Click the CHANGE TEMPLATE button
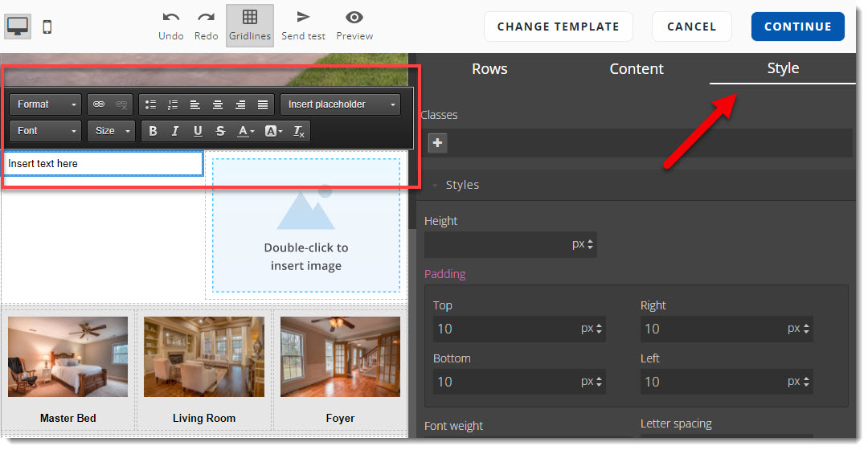This screenshot has height=450, width=868. pyautogui.click(x=558, y=27)
